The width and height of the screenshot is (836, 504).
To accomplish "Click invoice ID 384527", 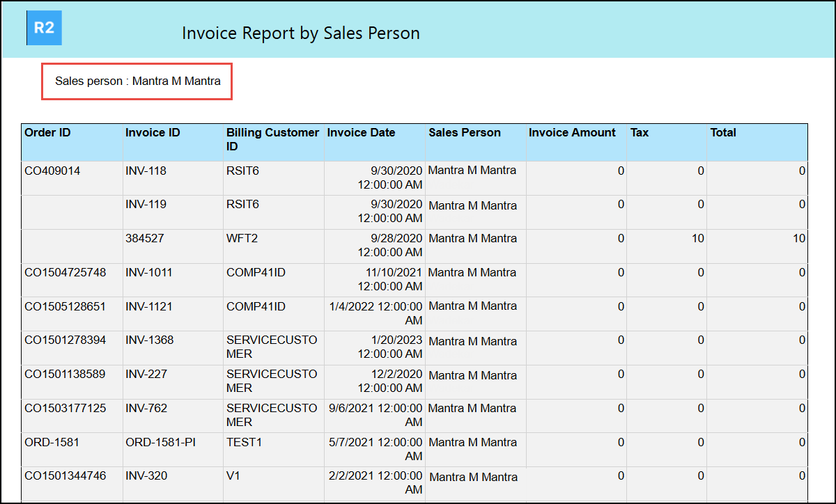I will pos(145,239).
